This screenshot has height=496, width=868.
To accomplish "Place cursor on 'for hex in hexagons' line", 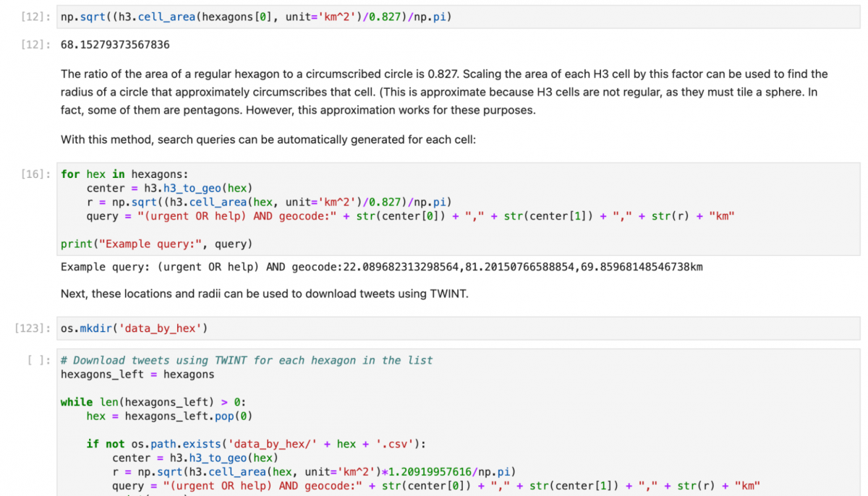I will pyautogui.click(x=124, y=174).
